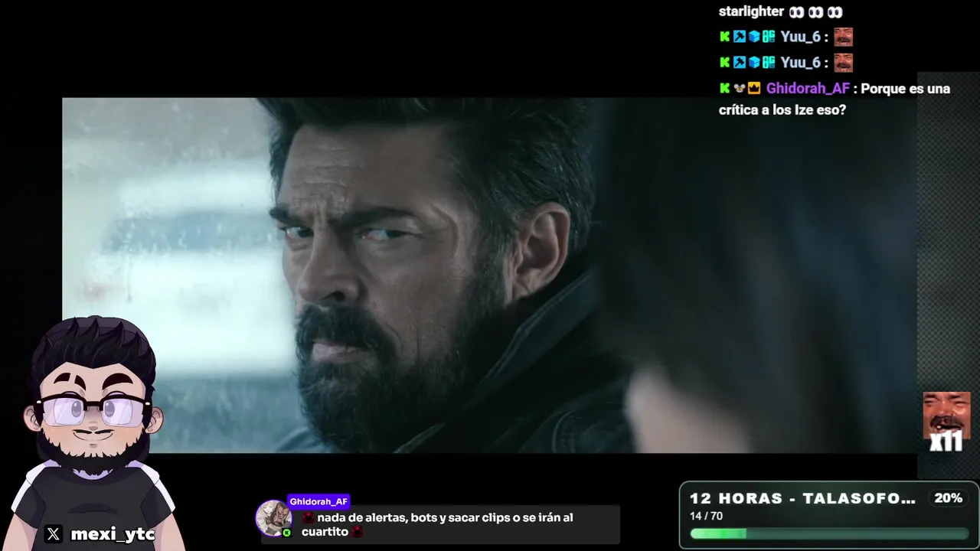Image resolution: width=980 pixels, height=551 pixels.
Task: Click the green K badge in the Yuu_6 message directly above Ghidorah_AF
Action: [724, 63]
